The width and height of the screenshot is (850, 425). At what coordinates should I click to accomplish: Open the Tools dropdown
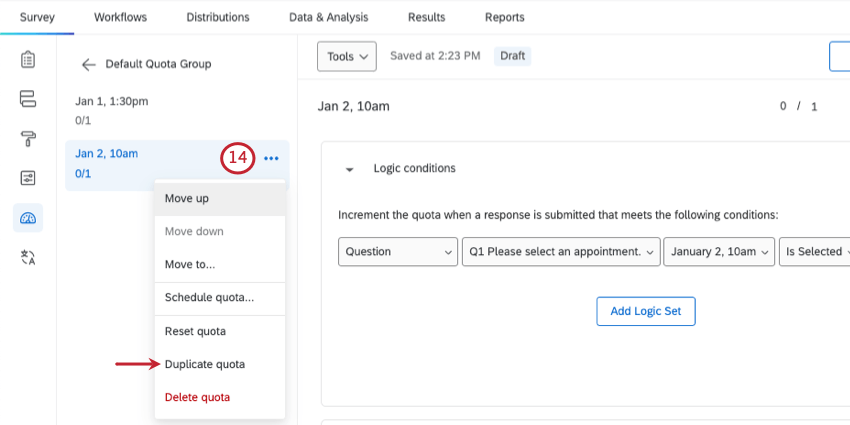tap(346, 57)
